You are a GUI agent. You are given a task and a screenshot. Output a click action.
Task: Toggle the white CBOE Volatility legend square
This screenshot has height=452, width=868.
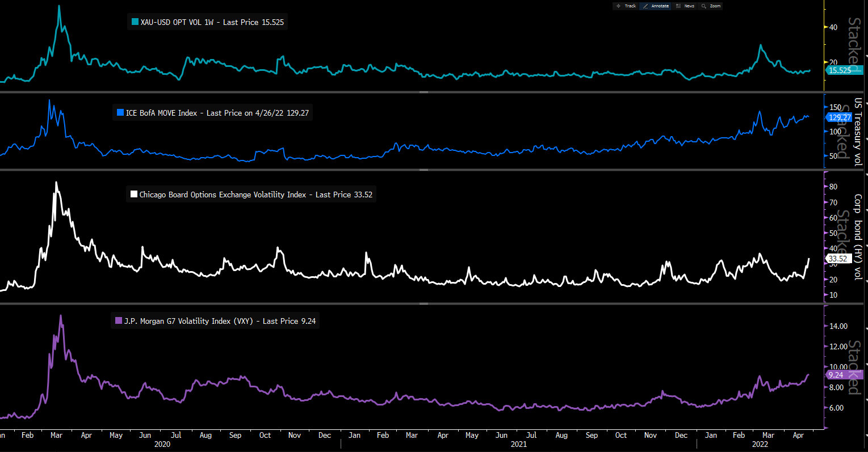[134, 195]
